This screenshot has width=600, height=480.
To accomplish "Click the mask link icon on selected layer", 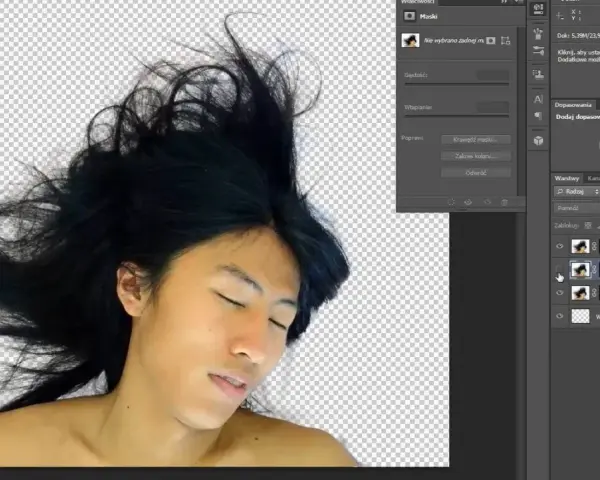I will coord(594,270).
